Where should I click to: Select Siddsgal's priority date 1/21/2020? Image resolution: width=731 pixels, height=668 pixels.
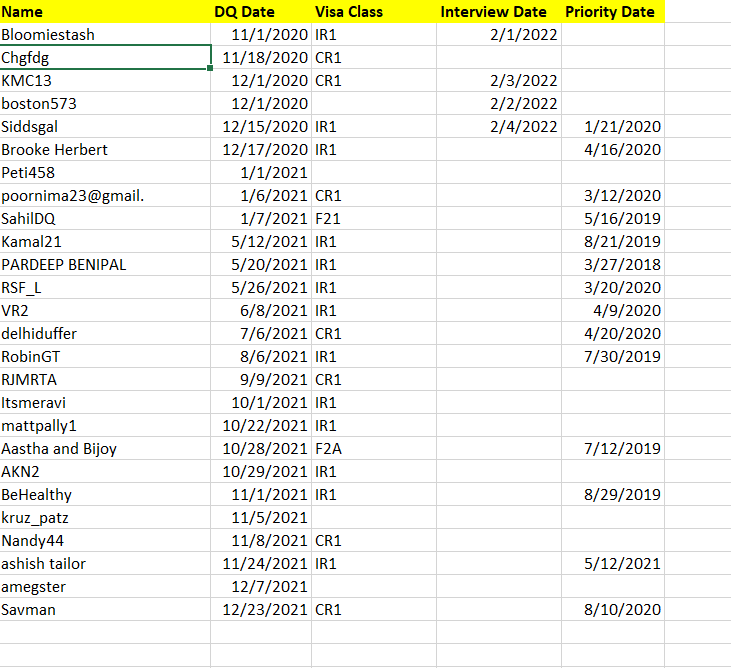(613, 126)
